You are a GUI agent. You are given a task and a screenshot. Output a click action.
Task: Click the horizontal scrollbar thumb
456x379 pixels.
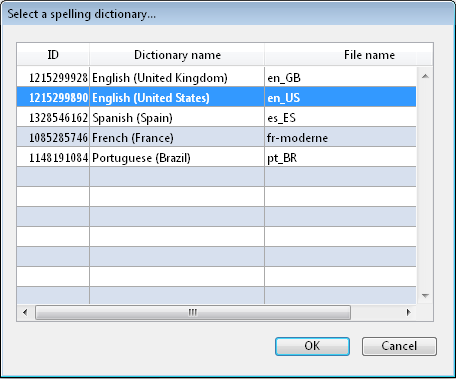coord(193,312)
